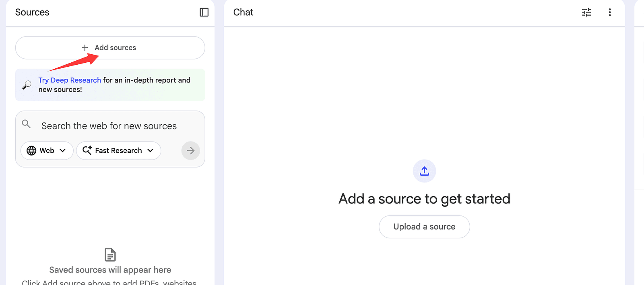Open the three-dot more options menu in Chat
The height and width of the screenshot is (285, 644).
(x=610, y=12)
